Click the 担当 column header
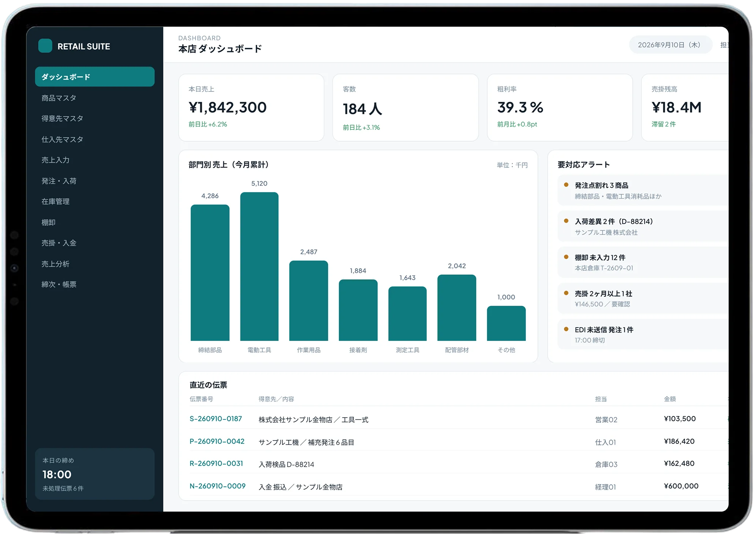The height and width of the screenshot is (534, 756). [601, 399]
